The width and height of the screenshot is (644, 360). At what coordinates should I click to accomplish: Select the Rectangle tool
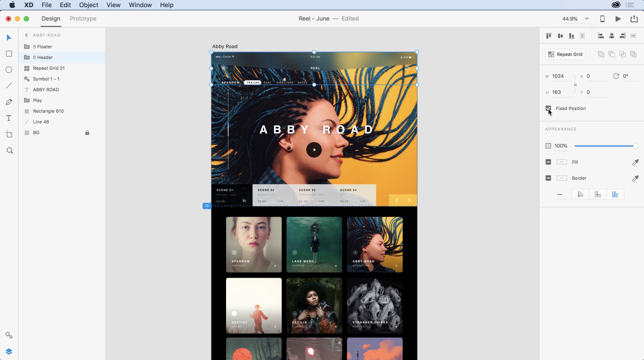point(9,54)
